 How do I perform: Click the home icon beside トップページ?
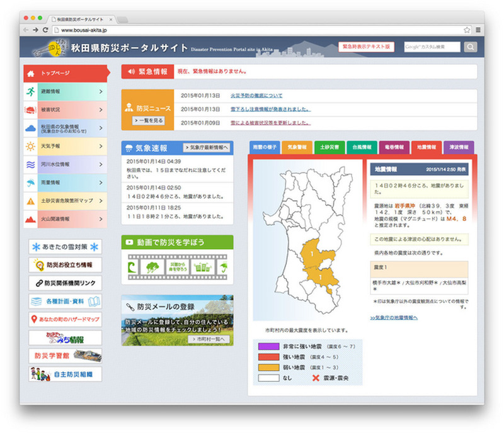tap(31, 74)
